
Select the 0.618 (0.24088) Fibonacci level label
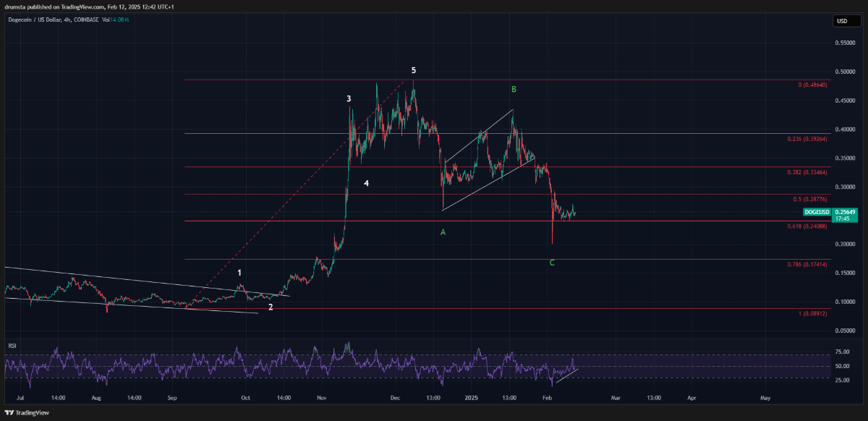point(807,226)
